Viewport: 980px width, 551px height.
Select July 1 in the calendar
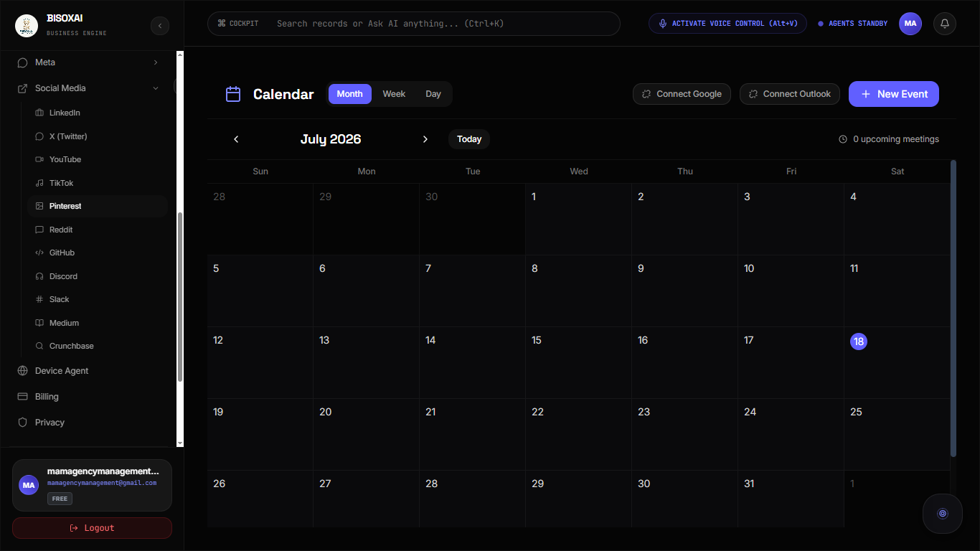[x=579, y=219]
